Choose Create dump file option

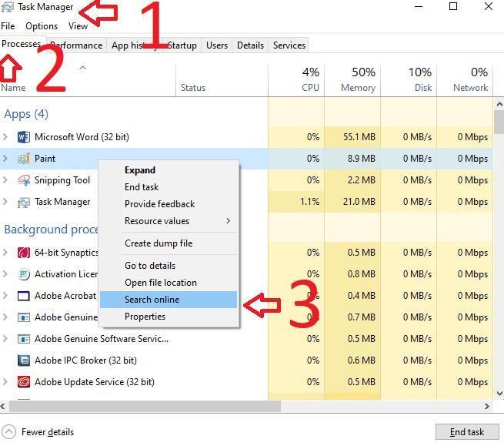[x=169, y=243]
